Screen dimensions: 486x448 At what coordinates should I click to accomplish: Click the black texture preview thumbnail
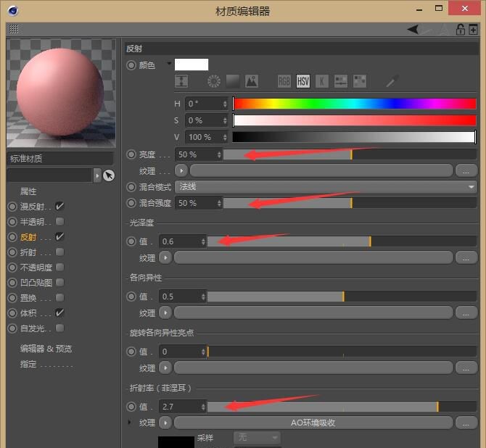tap(176, 442)
